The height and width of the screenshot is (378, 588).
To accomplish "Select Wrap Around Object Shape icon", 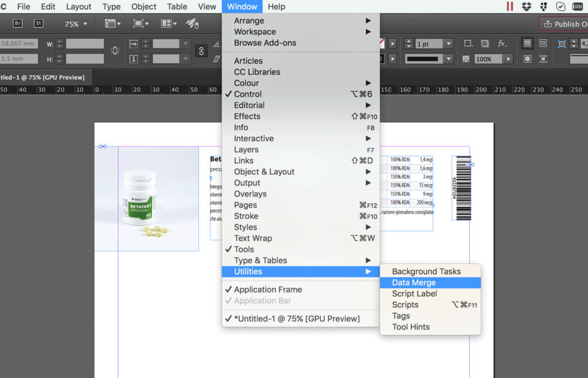I will pos(527,59).
